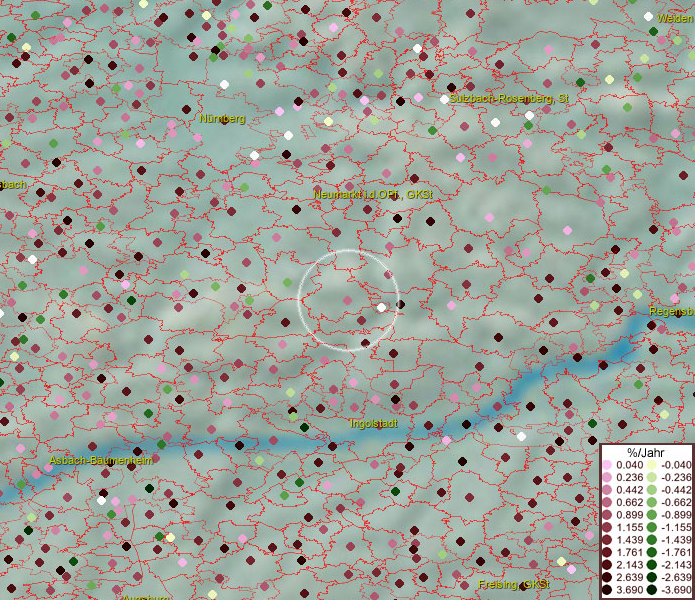The width and height of the screenshot is (695, 600).
Task: Click the -1.439 legend value text
Action: [x=676, y=540]
